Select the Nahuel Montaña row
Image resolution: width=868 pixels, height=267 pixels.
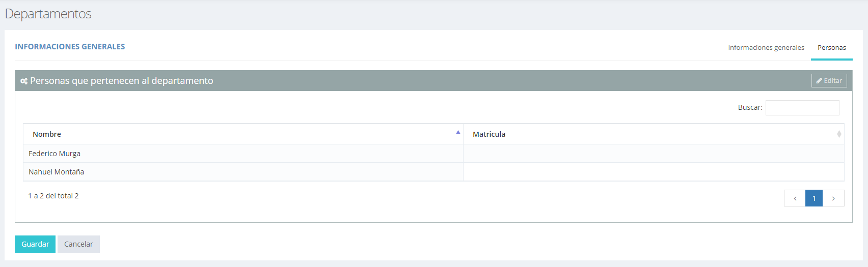[56, 172]
